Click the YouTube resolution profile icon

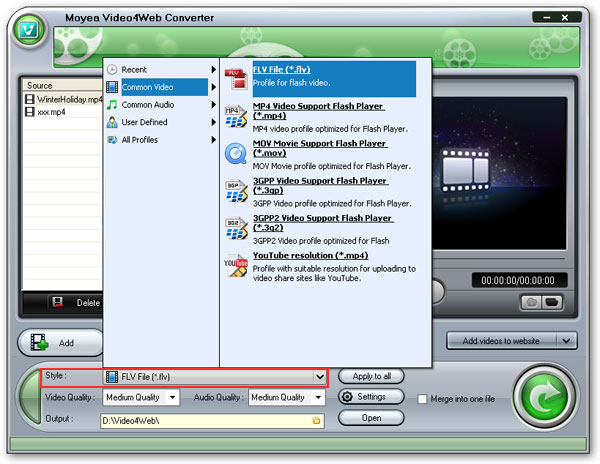(236, 265)
